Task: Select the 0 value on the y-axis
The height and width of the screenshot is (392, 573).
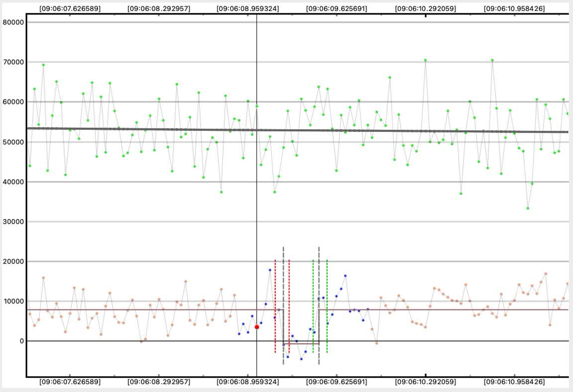Action: click(21, 341)
